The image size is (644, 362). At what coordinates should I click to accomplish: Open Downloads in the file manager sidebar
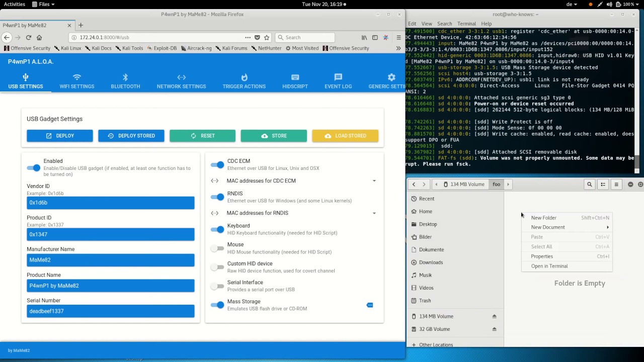455,262
